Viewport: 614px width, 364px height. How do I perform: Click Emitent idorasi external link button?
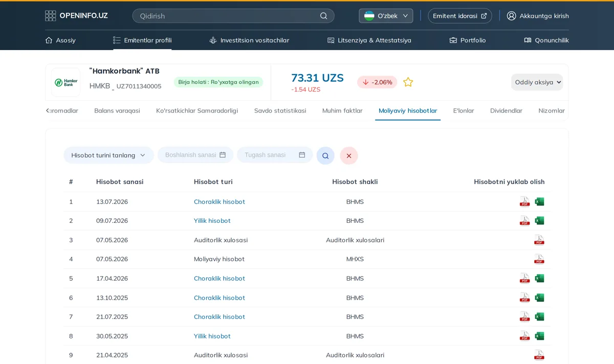(460, 16)
